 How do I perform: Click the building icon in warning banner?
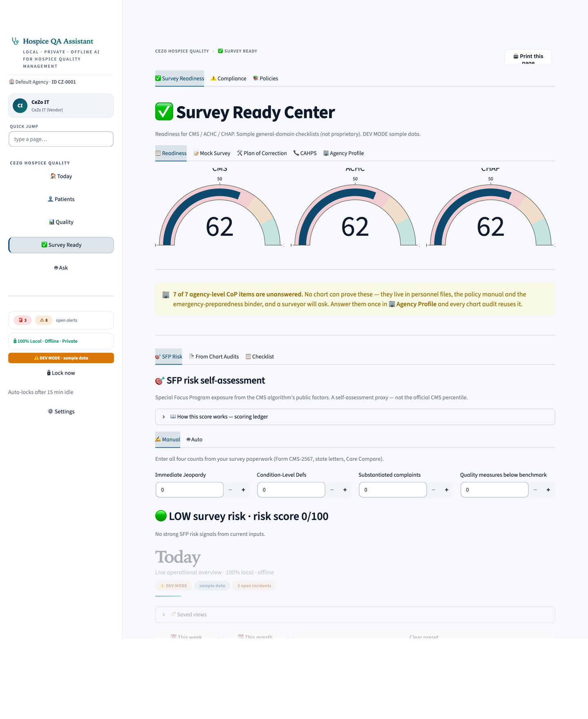tap(166, 295)
